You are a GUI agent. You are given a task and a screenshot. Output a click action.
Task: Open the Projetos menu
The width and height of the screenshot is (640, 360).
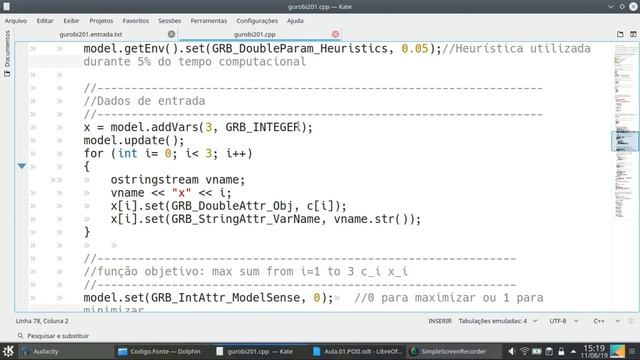tap(101, 20)
